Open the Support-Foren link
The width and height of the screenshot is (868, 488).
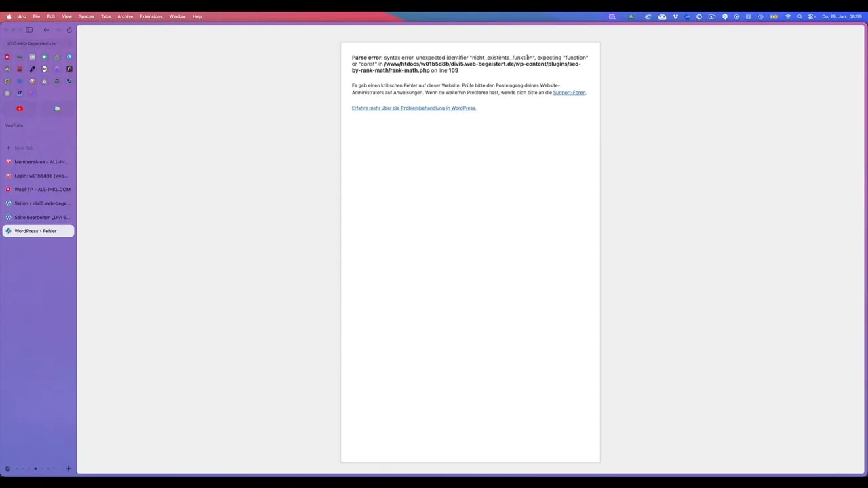click(x=569, y=92)
